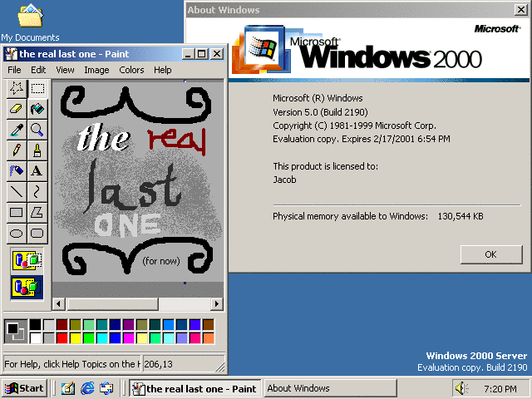Click the Show Desktop quick launch icon

[68, 388]
